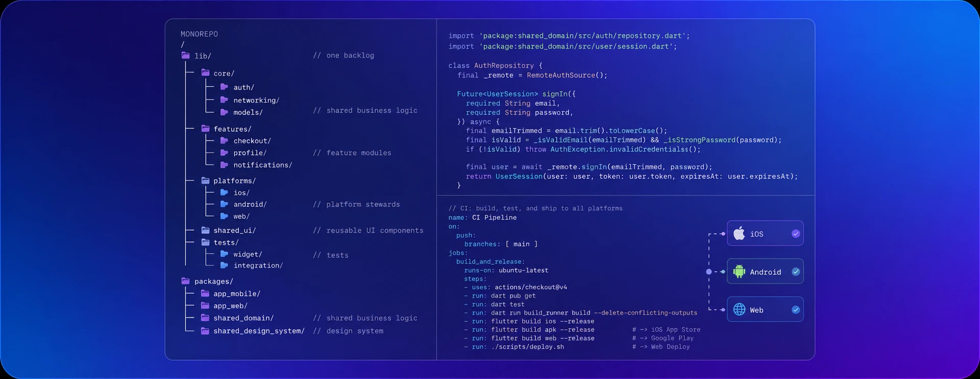Select the lib/ tree label
980x379 pixels.
tap(203, 56)
